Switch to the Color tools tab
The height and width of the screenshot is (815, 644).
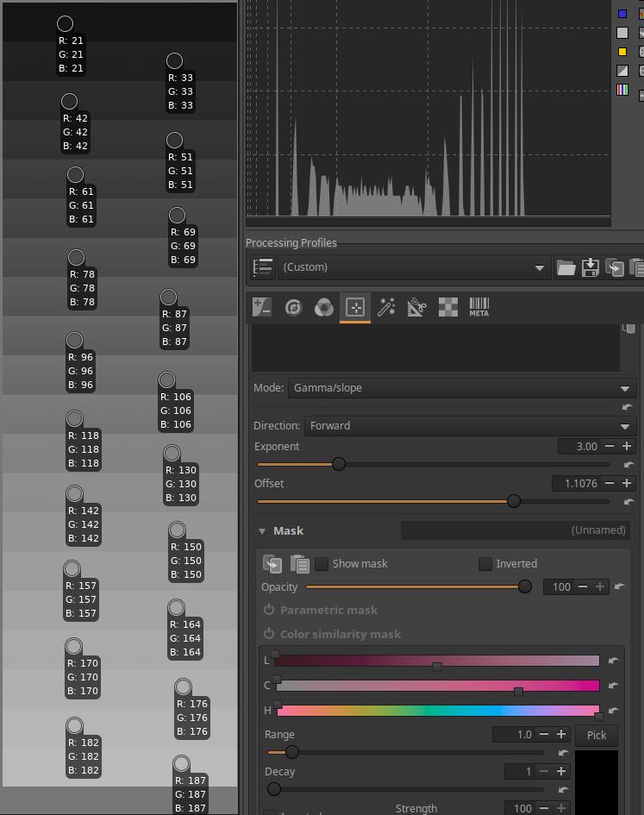[324, 307]
